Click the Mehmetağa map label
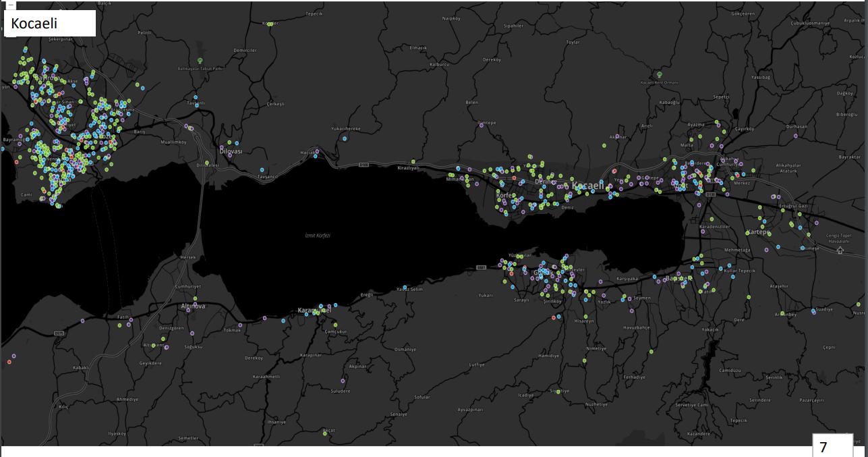The width and height of the screenshot is (868, 457). (x=737, y=250)
